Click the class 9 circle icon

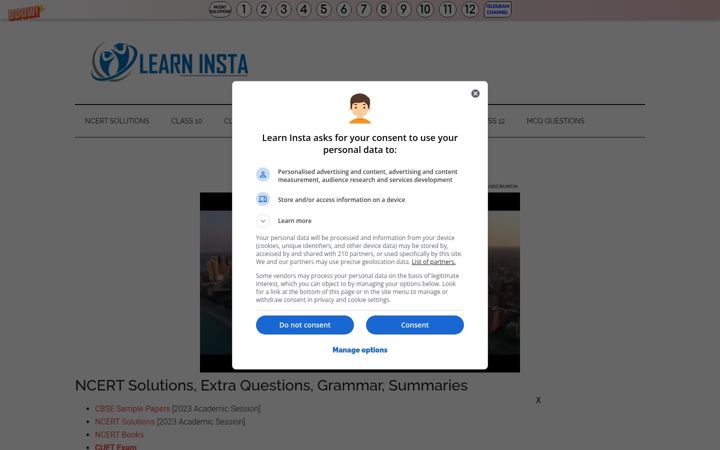click(404, 9)
